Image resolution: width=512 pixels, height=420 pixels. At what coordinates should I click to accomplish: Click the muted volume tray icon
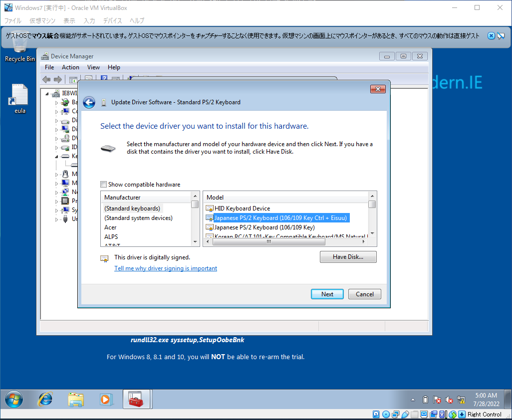449,400
